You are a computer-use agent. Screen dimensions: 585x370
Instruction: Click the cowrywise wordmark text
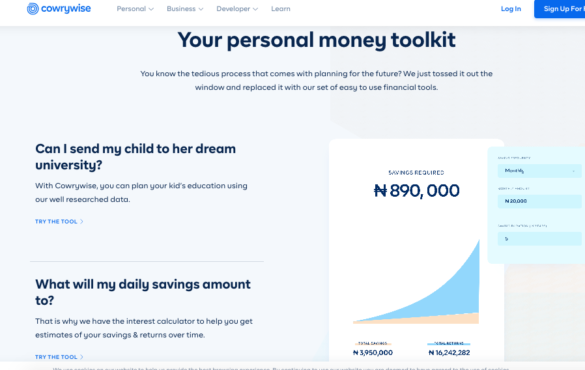pos(66,9)
